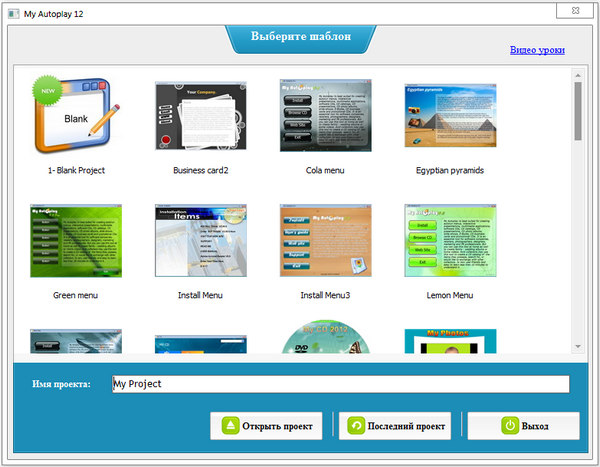Click the My Autoplay 12 title bar icon
This screenshot has width=600, height=467.
pos(12,9)
